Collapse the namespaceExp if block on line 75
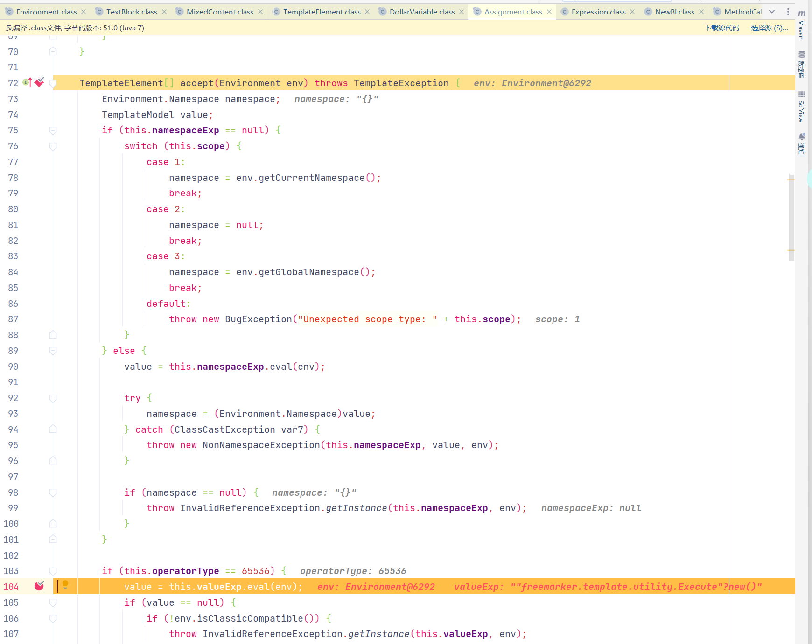Screen dimensions: 812x644 click(53, 131)
